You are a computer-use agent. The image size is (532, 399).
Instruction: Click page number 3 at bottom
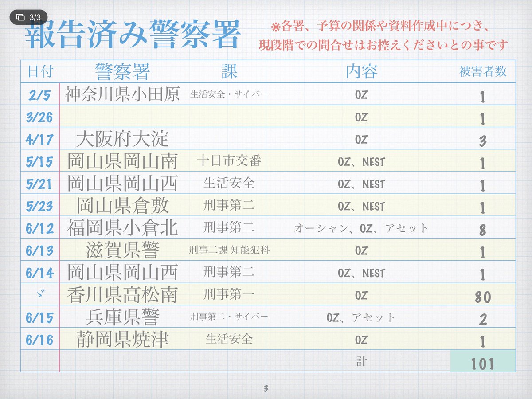click(x=266, y=389)
